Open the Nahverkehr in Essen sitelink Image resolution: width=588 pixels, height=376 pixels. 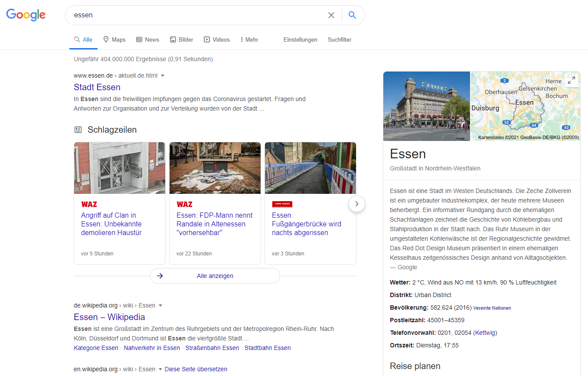152,348
